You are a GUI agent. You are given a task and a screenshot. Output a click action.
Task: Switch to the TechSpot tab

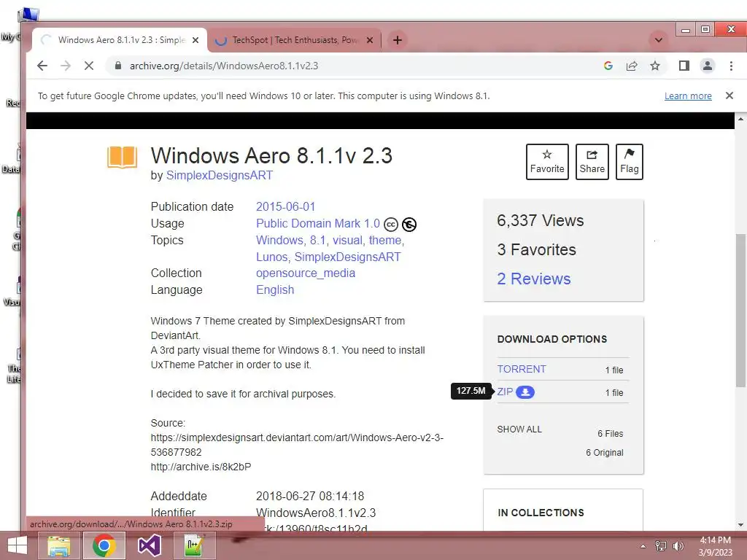click(294, 40)
